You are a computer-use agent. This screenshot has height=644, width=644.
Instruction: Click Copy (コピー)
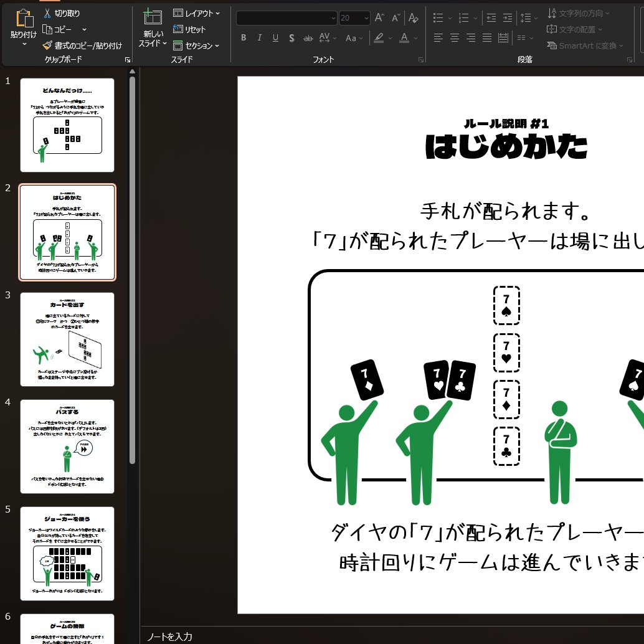pyautogui.click(x=57, y=29)
